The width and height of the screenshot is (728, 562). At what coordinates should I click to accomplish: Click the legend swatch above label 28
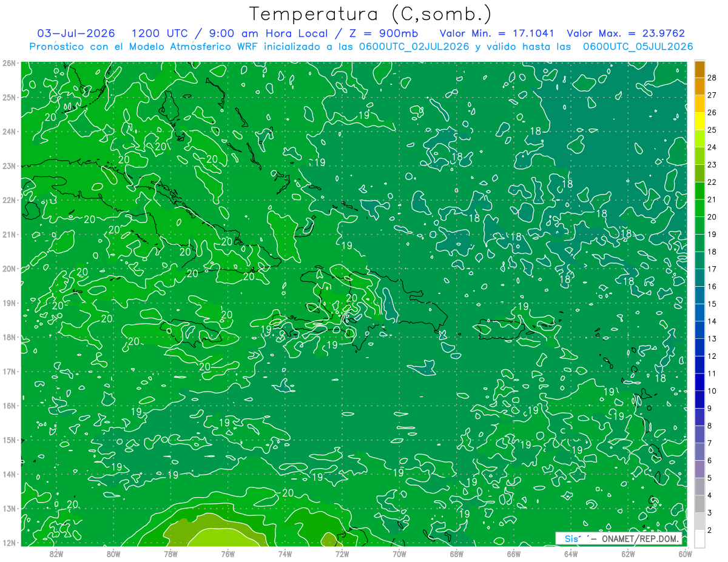coord(699,69)
